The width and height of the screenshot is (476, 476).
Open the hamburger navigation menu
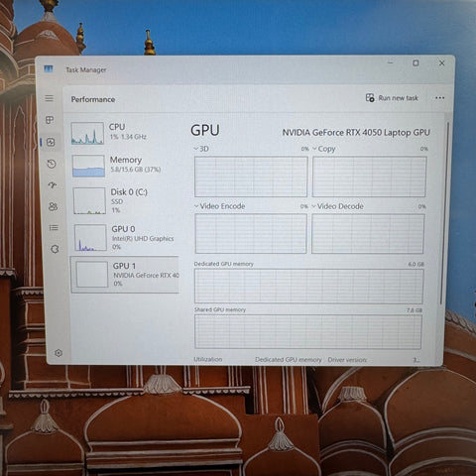tap(50, 98)
